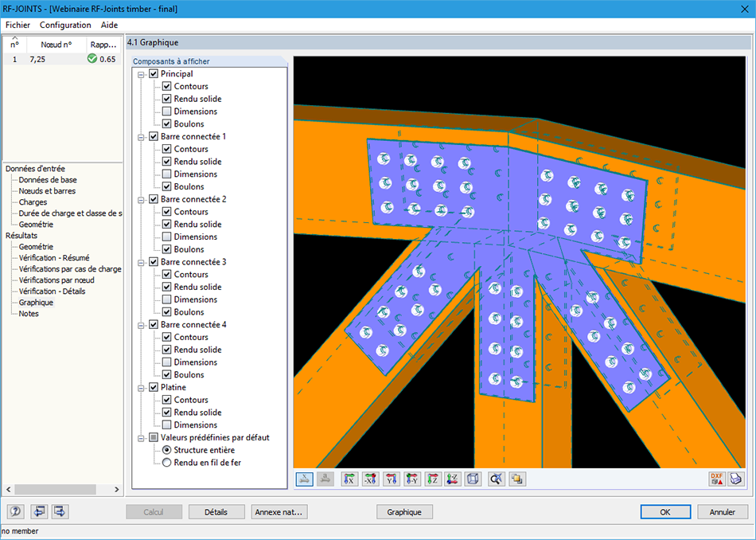Image resolution: width=756 pixels, height=540 pixels.
Task: Set view in -Z direction
Action: tap(453, 479)
